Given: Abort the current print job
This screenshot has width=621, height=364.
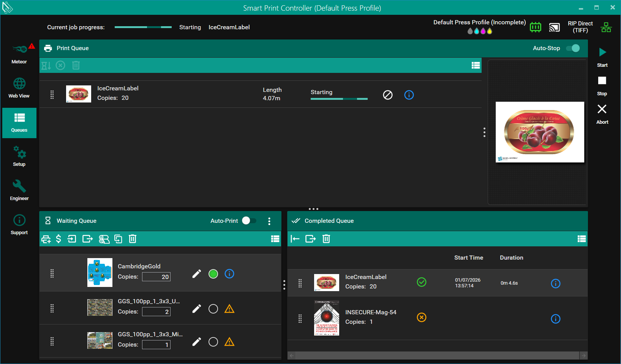Looking at the screenshot, I should point(602,114).
